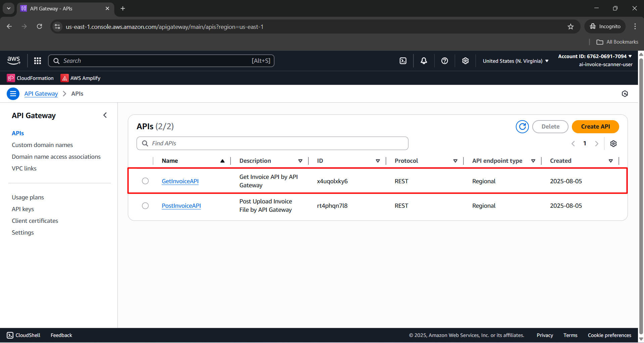Click inside the Find APIs search field
This screenshot has height=343, width=644.
[272, 143]
